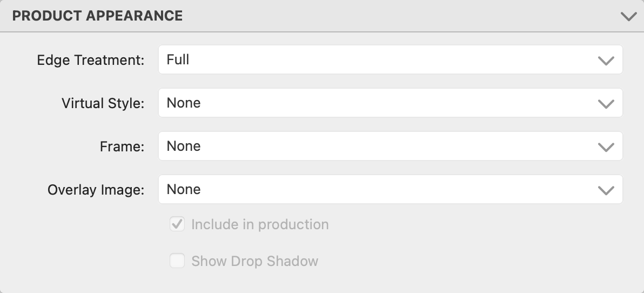Click the chevron icon in Virtual Style

[606, 104]
